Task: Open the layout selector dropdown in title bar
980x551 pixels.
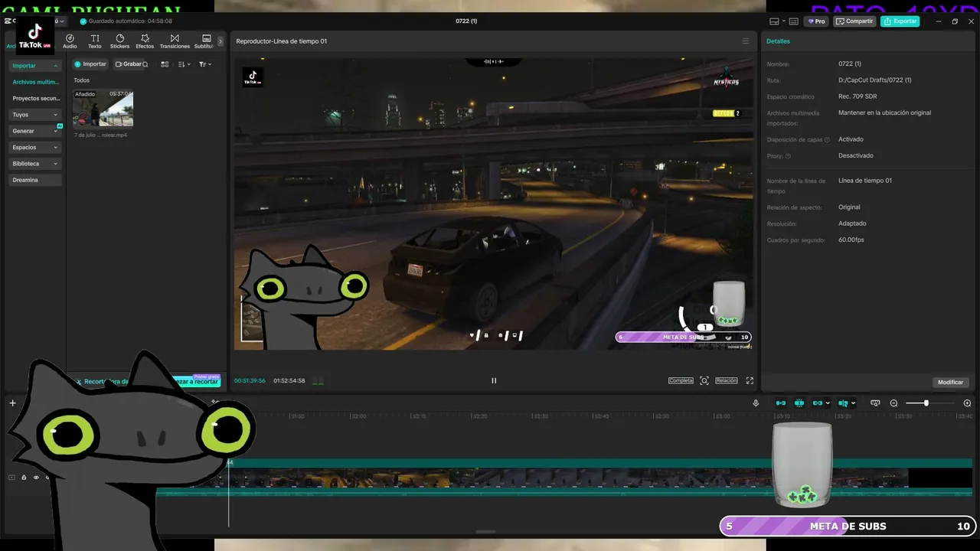Action: (x=778, y=21)
